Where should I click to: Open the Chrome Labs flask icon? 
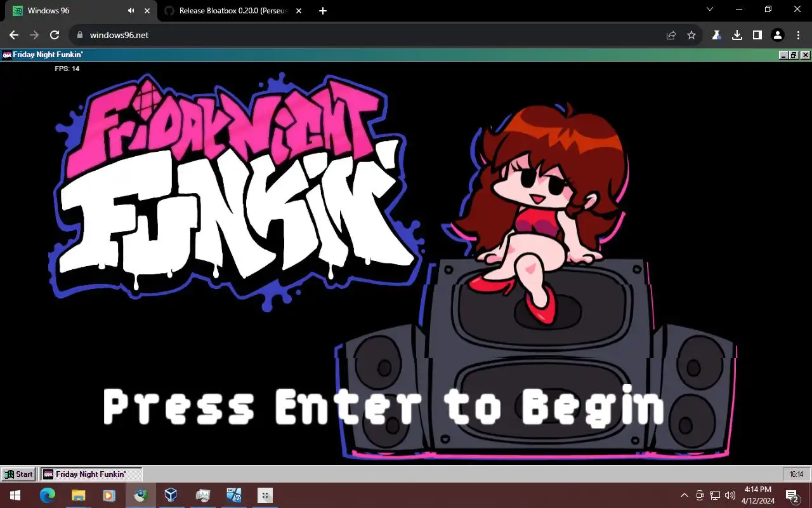[717, 35]
